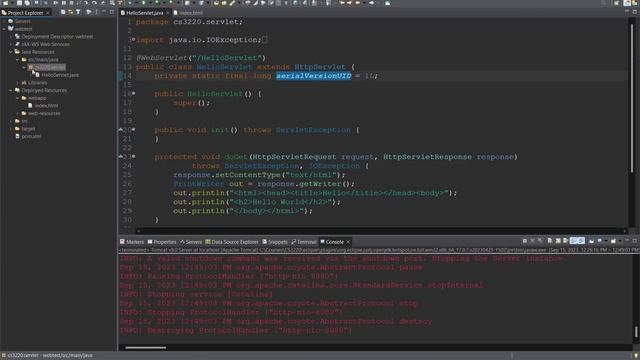Click the override marker beside init line
Image resolution: width=640 pixels, height=360 pixels.
tap(121, 129)
